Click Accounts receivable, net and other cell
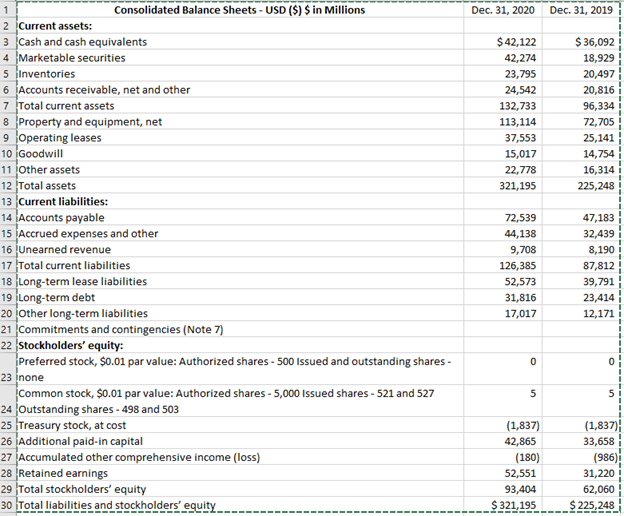The width and height of the screenshot is (624, 516). coord(240,90)
